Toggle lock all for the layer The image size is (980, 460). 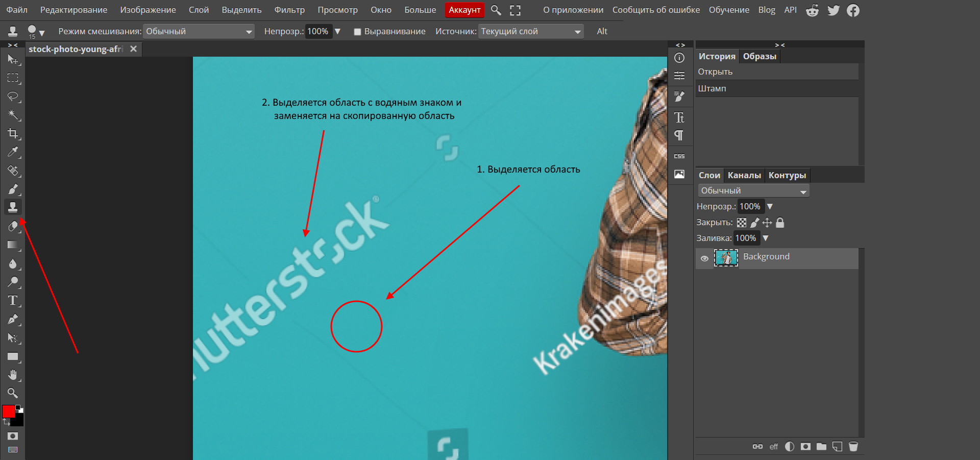tap(780, 223)
